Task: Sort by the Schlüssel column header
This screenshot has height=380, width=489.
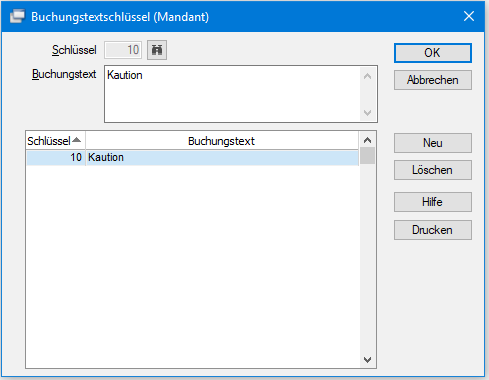Action: pos(55,141)
